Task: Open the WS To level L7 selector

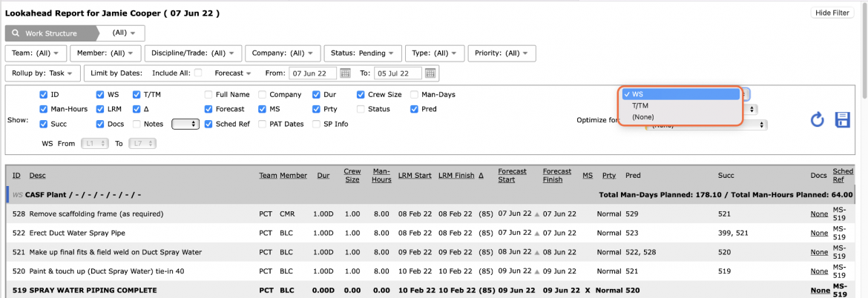Action: point(143,144)
